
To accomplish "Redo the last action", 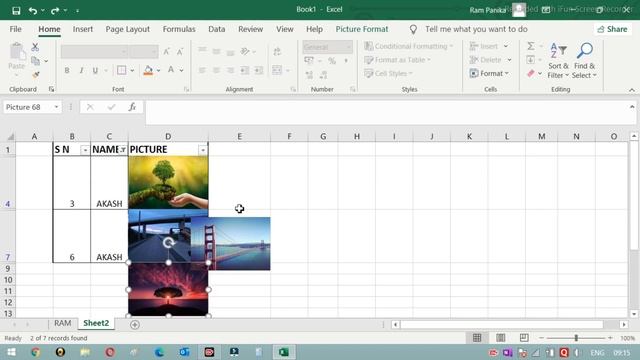I will (55, 10).
